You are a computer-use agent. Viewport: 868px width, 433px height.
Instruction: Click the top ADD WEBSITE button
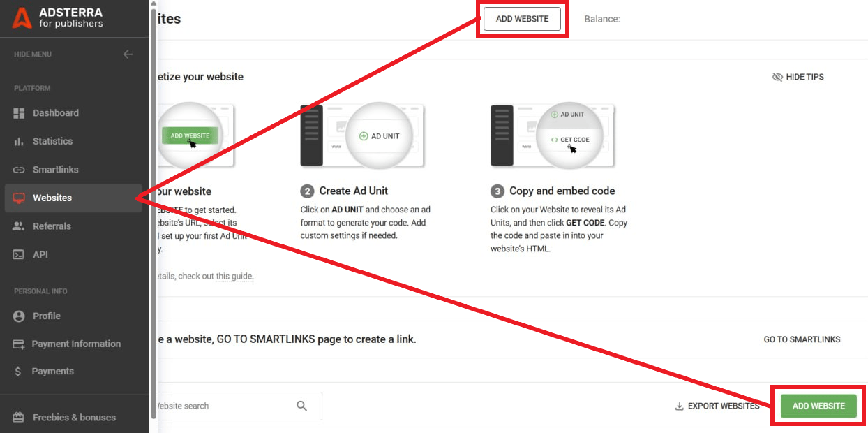[x=522, y=19]
